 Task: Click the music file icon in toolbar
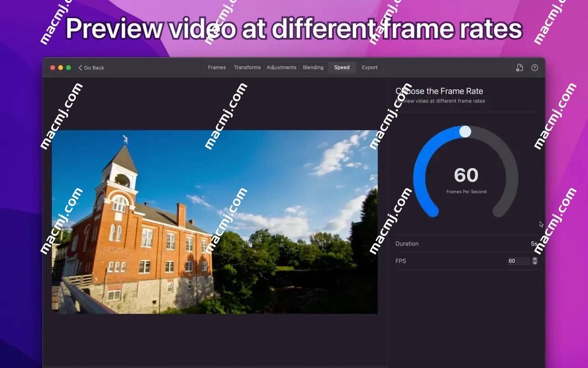[x=519, y=68]
